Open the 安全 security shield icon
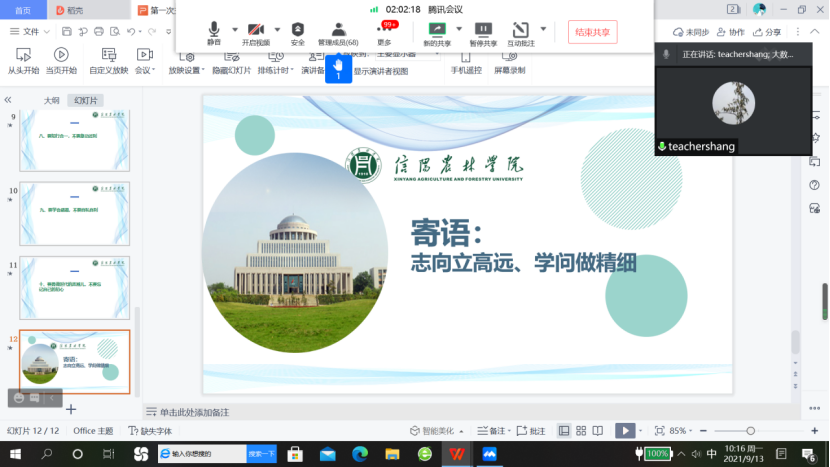Screen dimensions: 830x467 click(297, 31)
